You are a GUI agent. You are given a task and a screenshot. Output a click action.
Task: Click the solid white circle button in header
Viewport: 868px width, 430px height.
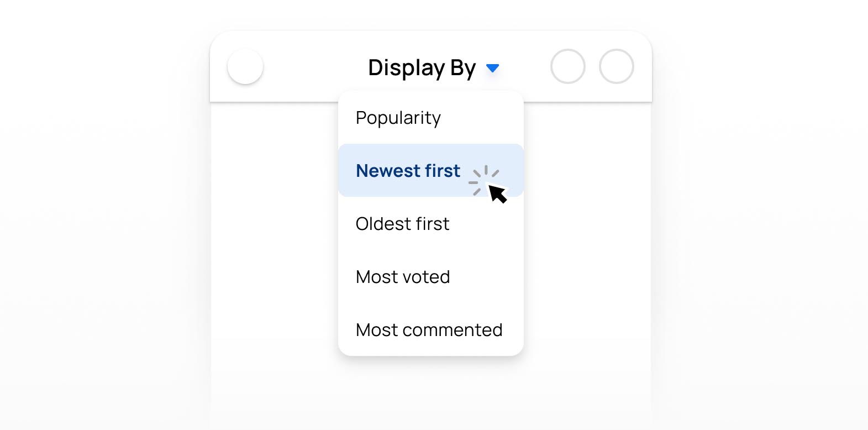[x=245, y=66]
